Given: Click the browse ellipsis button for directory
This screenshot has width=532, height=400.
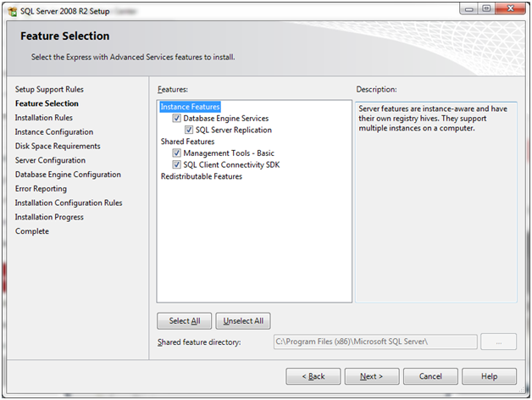Looking at the screenshot, I should click(x=498, y=342).
